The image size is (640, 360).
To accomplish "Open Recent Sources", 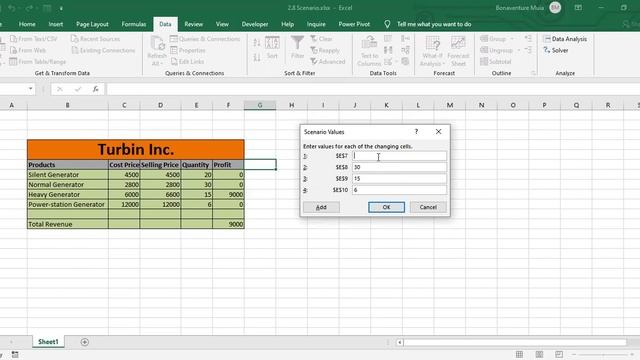I will point(96,39).
